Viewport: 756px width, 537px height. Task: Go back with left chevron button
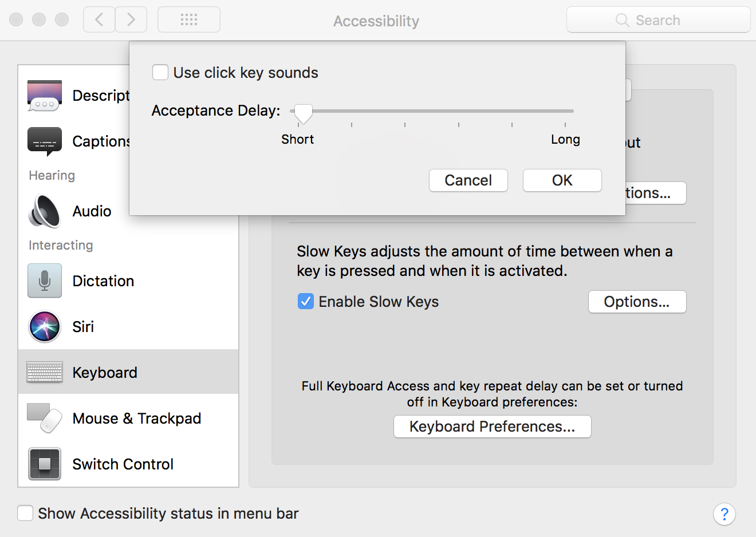[99, 20]
